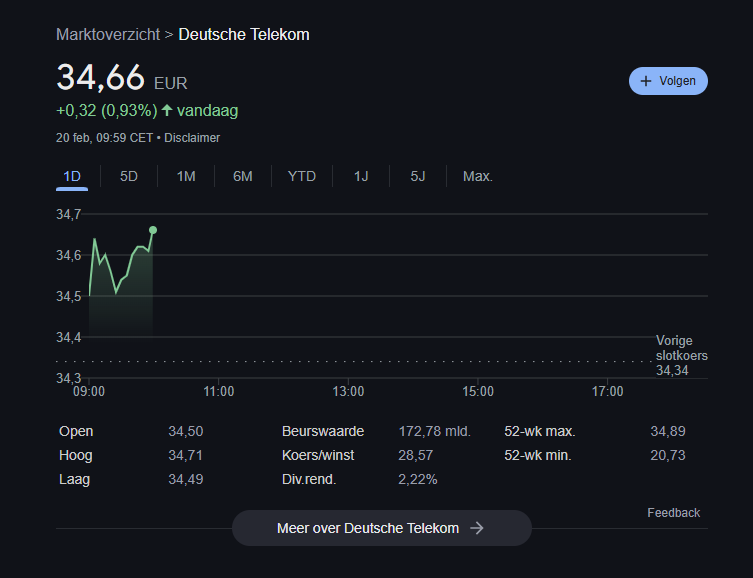The height and width of the screenshot is (578, 753).
Task: Click the 34,6 price axis label
Action: 69,255
